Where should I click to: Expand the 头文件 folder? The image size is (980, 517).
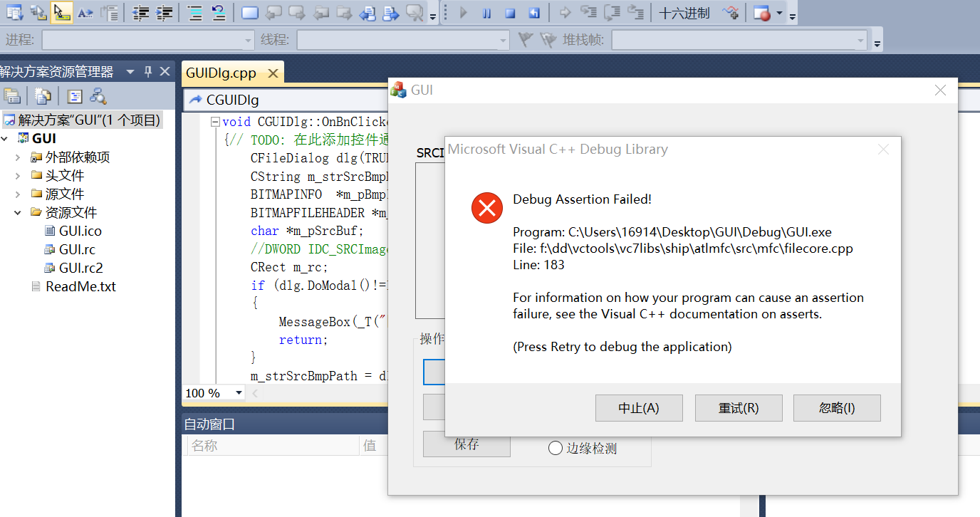click(x=18, y=175)
